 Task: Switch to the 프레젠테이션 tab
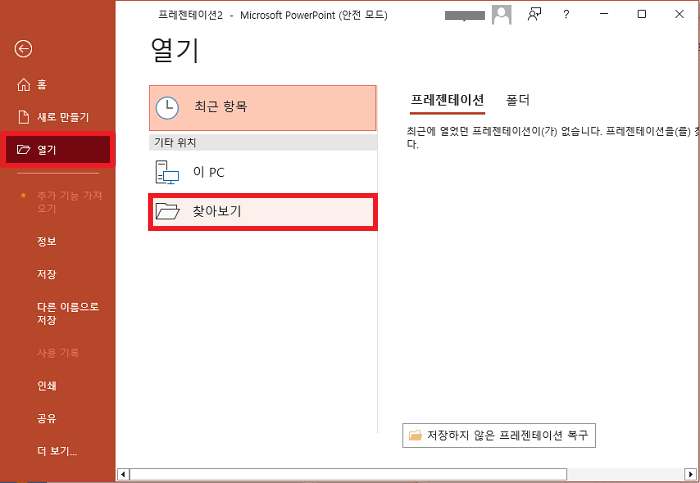(447, 100)
